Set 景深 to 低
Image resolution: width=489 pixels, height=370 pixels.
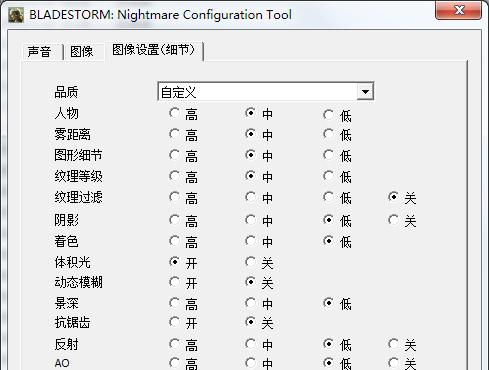[328, 303]
